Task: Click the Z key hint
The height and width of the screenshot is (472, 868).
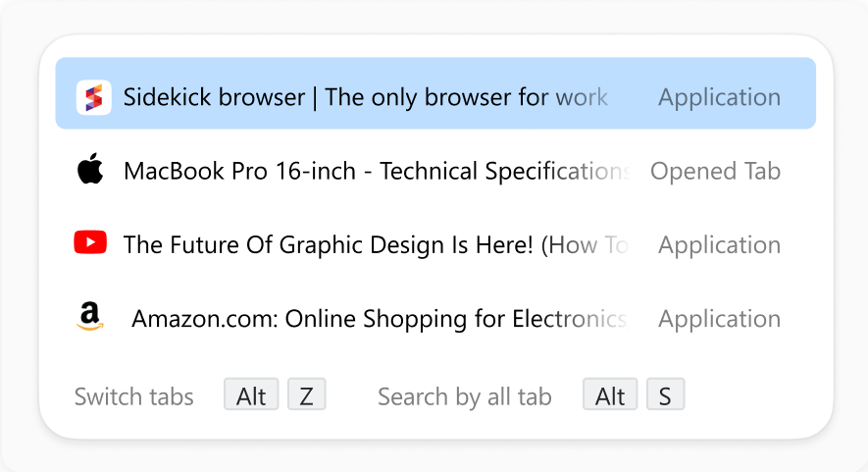Action: [307, 394]
